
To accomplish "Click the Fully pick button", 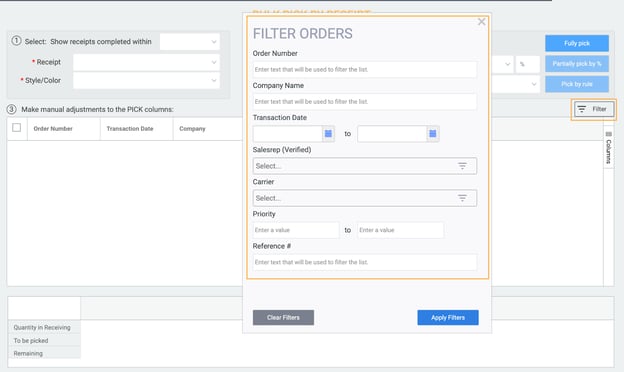I will pos(577,43).
